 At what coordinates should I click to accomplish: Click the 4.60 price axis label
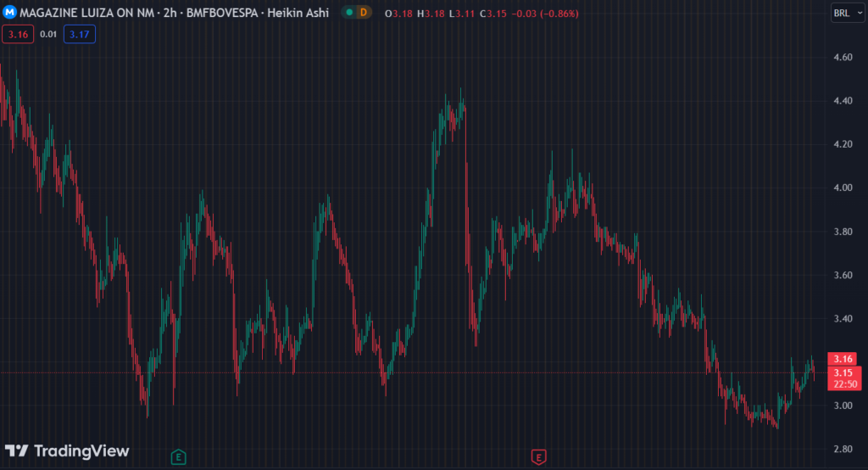pyautogui.click(x=843, y=57)
